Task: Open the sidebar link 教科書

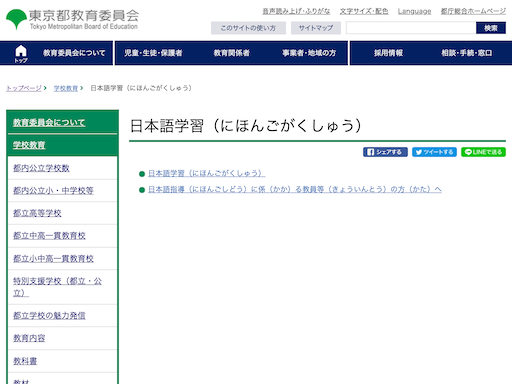Action: [25, 361]
